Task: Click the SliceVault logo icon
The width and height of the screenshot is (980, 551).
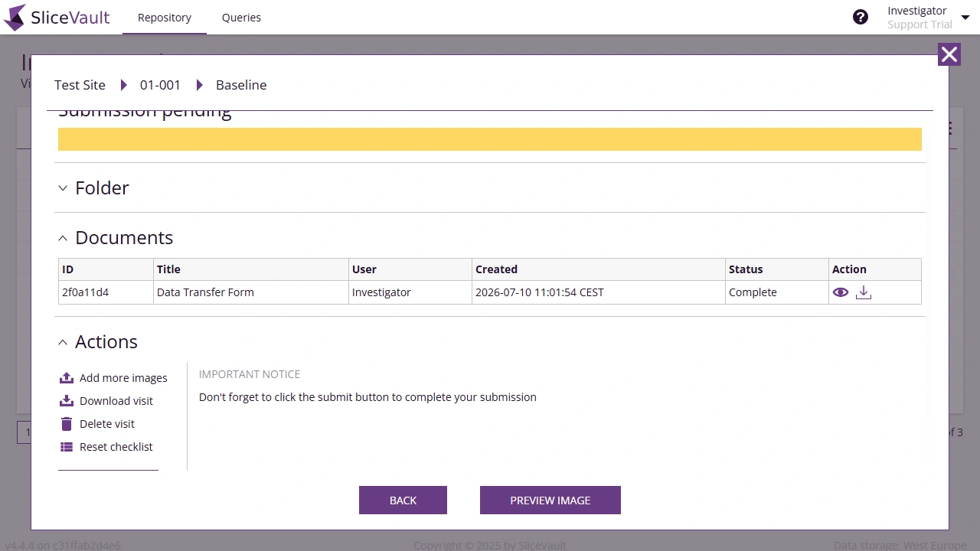Action: [x=15, y=17]
